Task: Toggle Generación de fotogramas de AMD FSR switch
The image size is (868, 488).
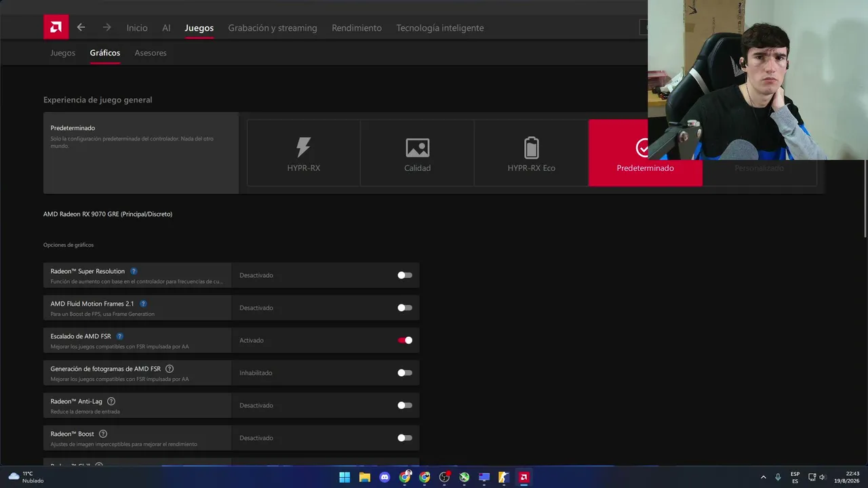Action: (405, 373)
